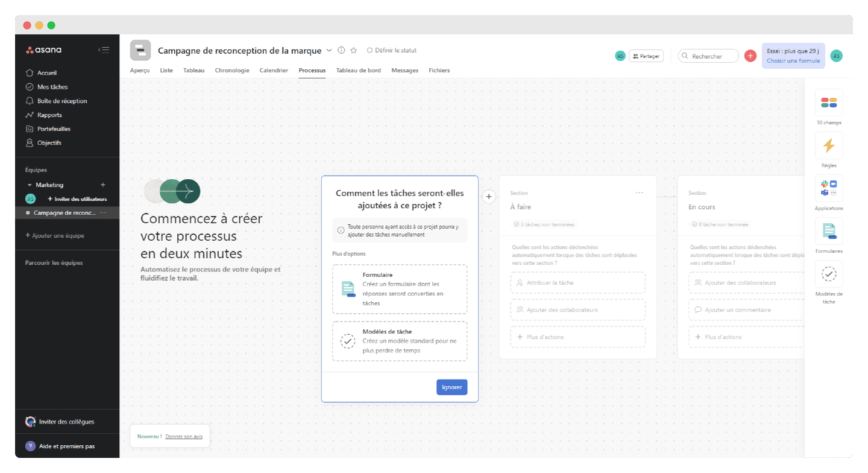Click the Ignorer button
This screenshot has height=473, width=868.
452,387
